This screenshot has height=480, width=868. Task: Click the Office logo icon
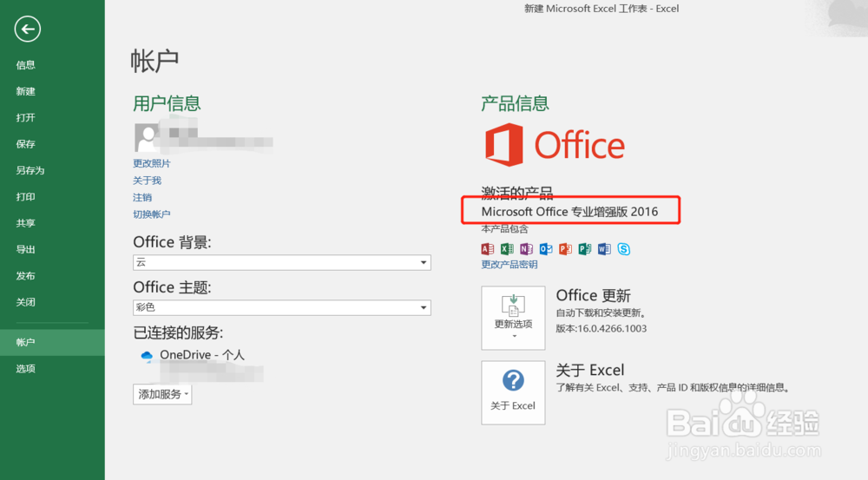pos(503,145)
